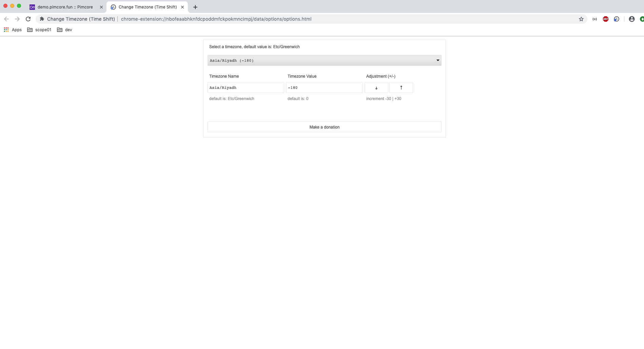Decrease the offset with the down arrow button
This screenshot has width=644, height=349.
pos(376,88)
